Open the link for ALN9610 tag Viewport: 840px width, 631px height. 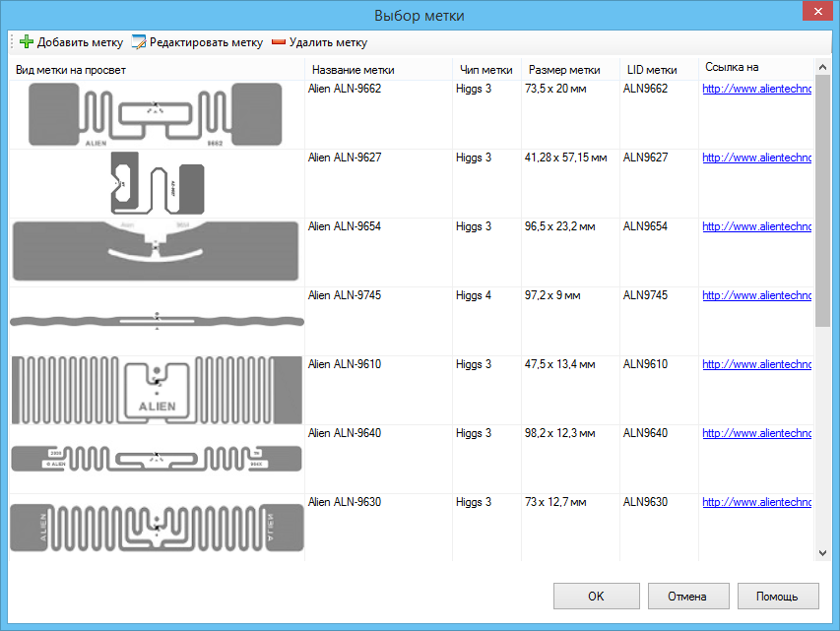pyautogui.click(x=756, y=364)
